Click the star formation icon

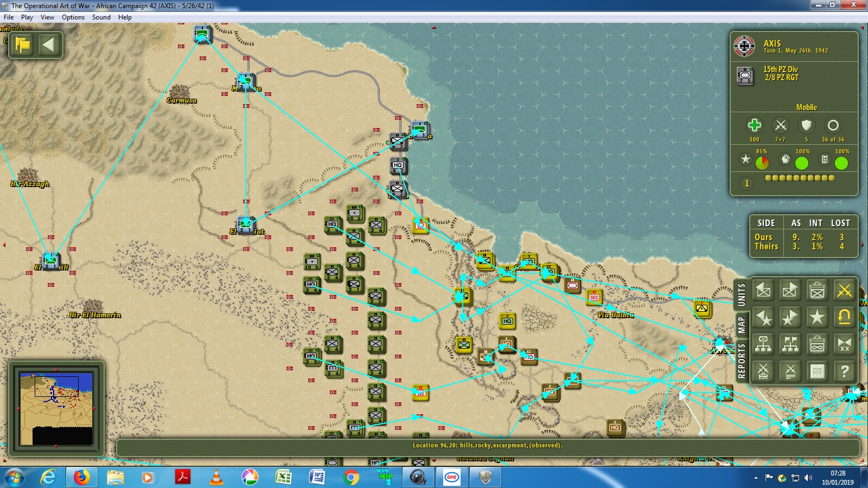(817, 317)
